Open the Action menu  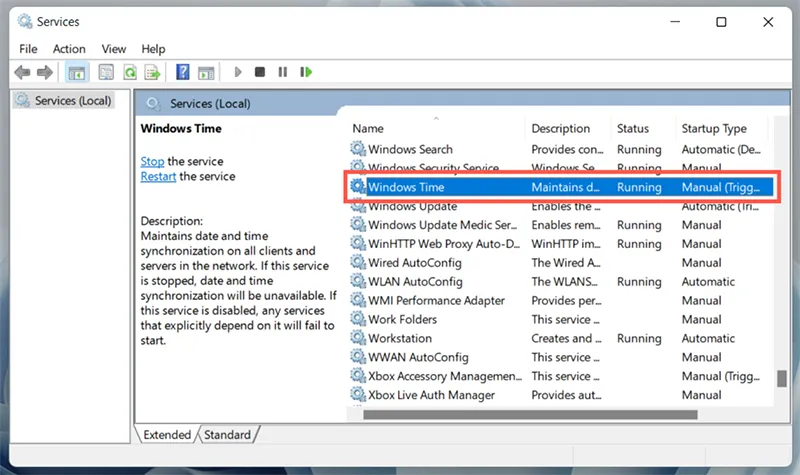pyautogui.click(x=69, y=48)
